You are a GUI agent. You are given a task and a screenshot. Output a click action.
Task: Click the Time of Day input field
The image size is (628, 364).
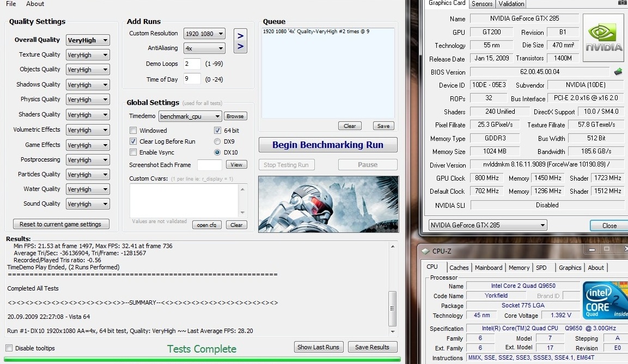click(x=192, y=79)
